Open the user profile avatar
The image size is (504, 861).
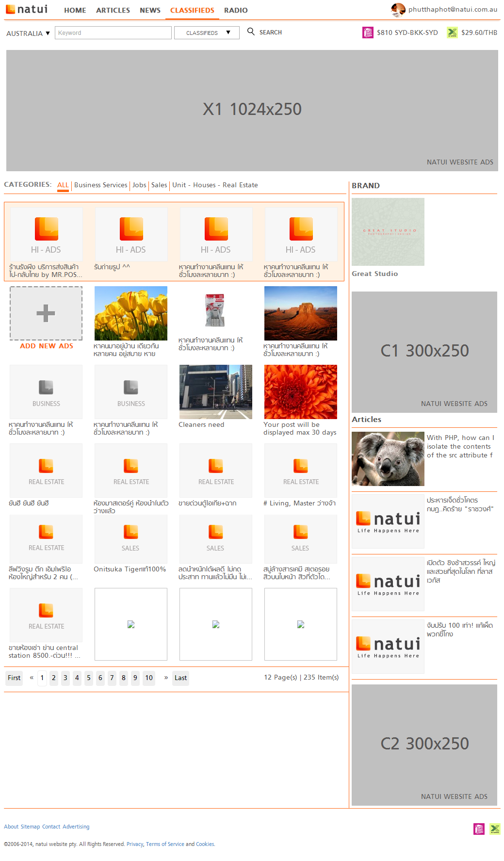coord(398,9)
